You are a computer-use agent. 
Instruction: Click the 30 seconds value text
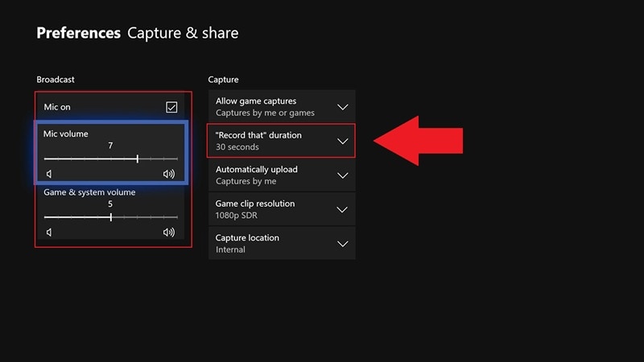tap(237, 147)
